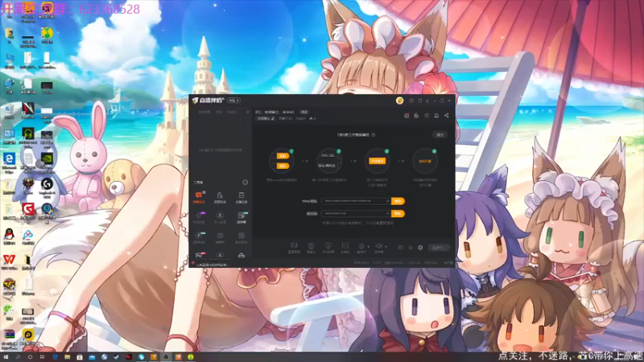Screen dimensions: 644x362
Task: Select the highlighted orange toolbox tool
Action: [x=199, y=197]
